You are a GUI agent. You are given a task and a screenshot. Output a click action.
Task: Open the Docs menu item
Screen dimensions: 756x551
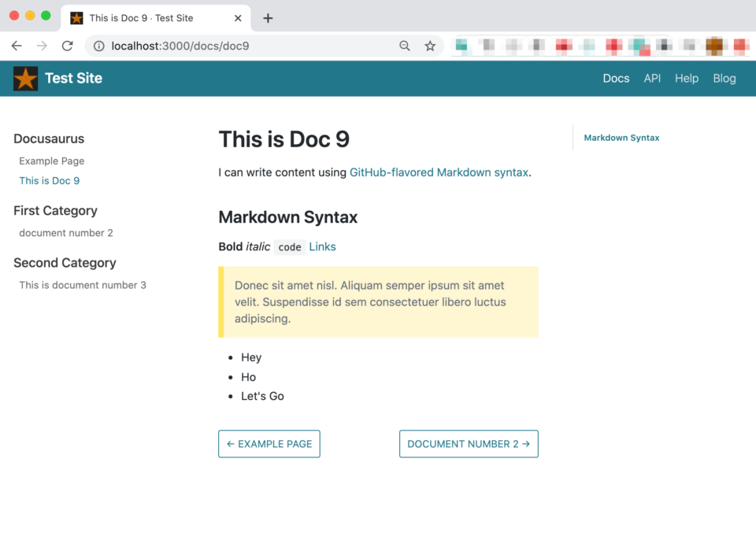tap(616, 78)
